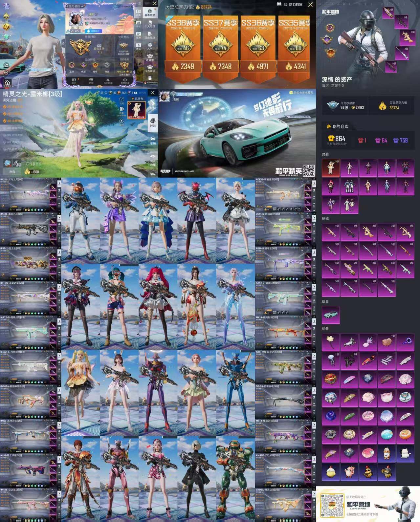Open the 个人战绩 profile tab
Image resolution: width=420 pixels, height=522 pixels.
(150, 24)
